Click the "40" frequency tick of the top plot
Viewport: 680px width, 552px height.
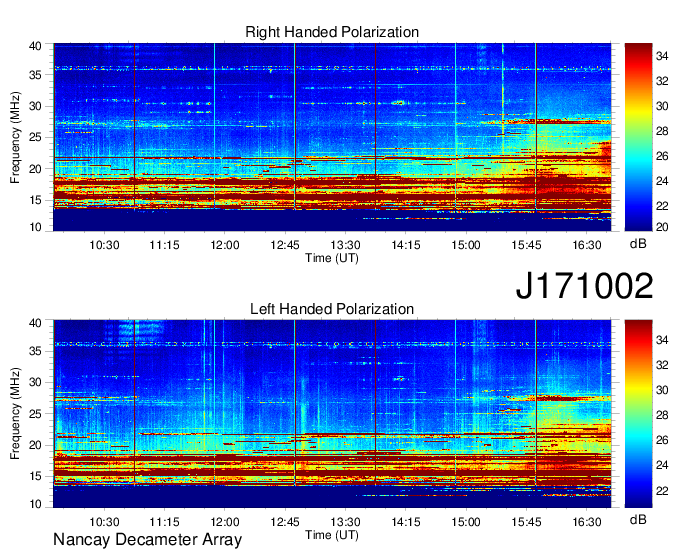[35, 46]
